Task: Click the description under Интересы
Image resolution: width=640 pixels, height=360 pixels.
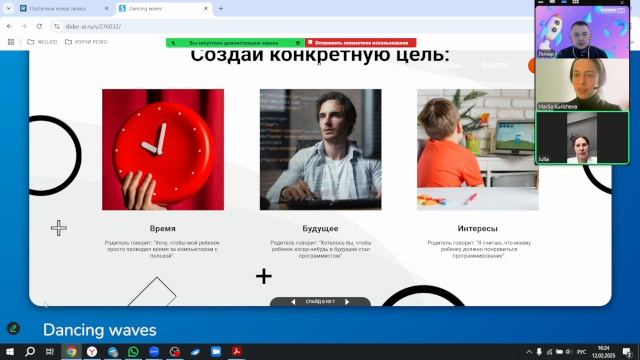Action: pyautogui.click(x=479, y=249)
